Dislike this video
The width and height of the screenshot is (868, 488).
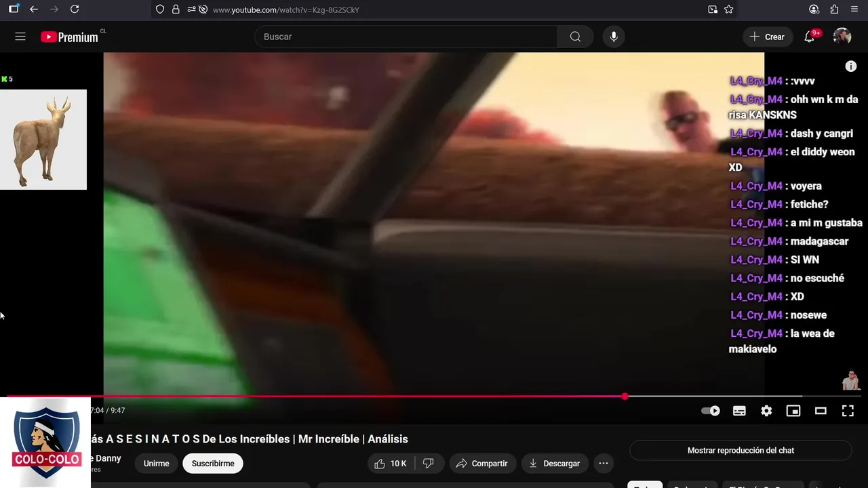coord(429,464)
